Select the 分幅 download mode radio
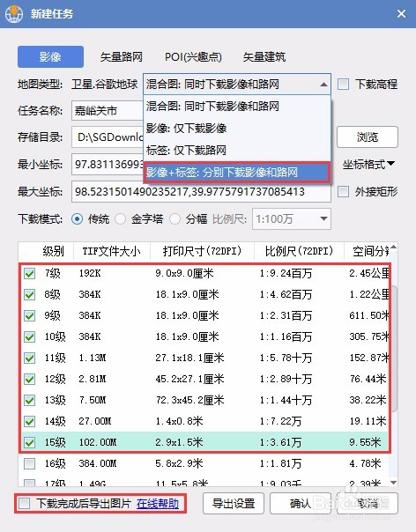This screenshot has width=416, height=532. pos(175,219)
